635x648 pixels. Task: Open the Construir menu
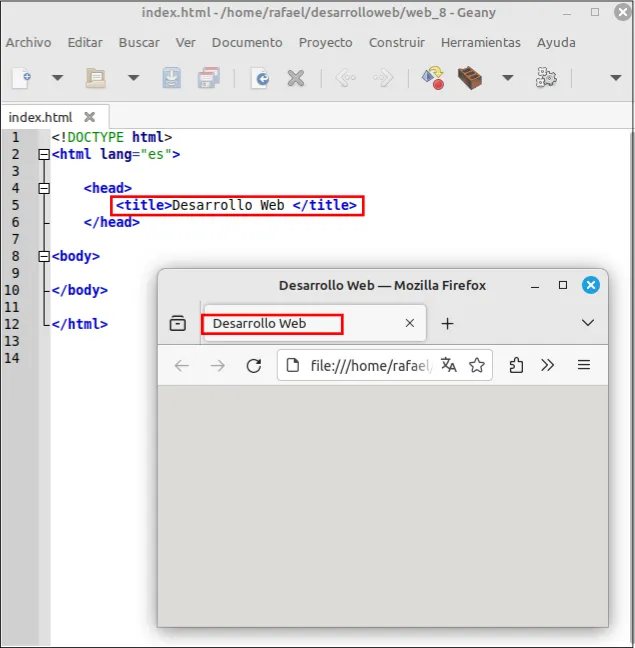(x=397, y=43)
